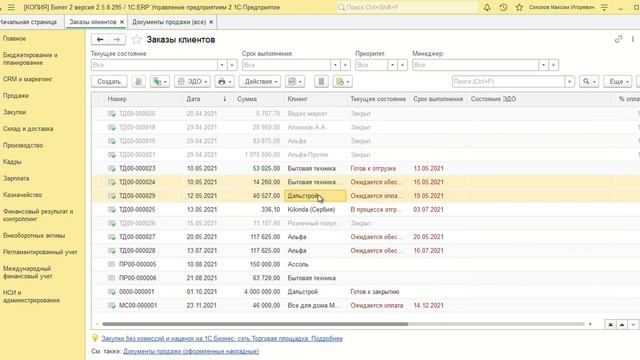640x360 pixels.
Task: Copy link to this form
Action: pos(618,39)
